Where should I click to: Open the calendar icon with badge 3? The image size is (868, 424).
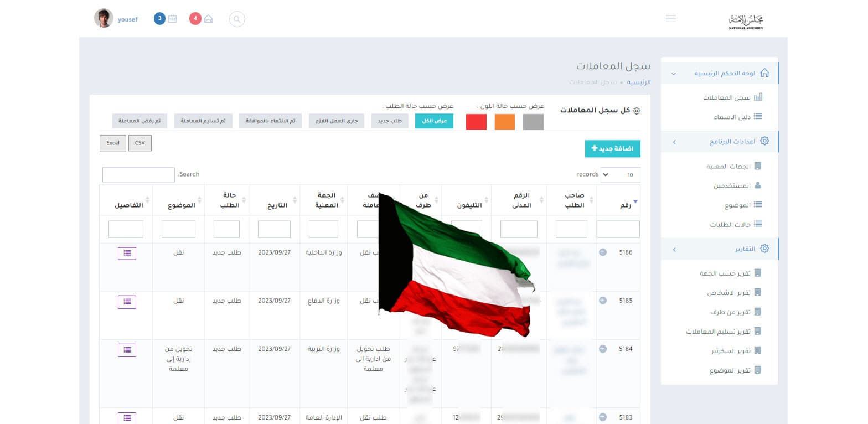(173, 19)
